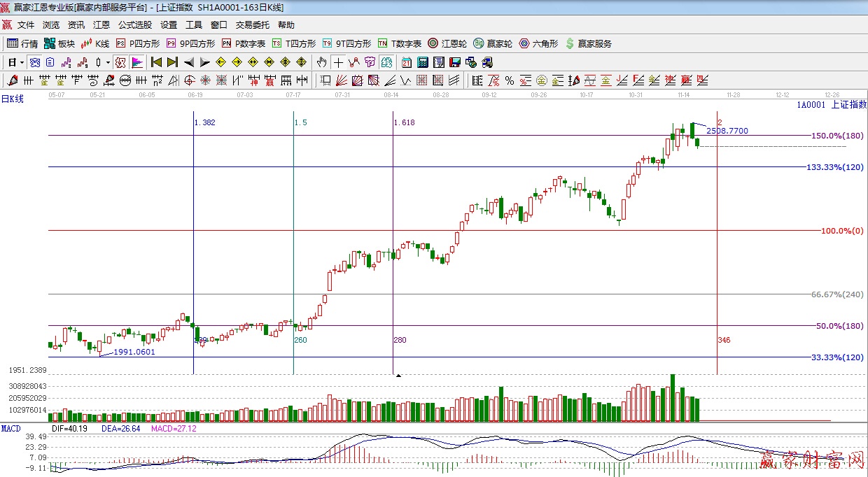The image size is (868, 477).
Task: Click the calendar date icon in toolbar
Action: (406, 62)
